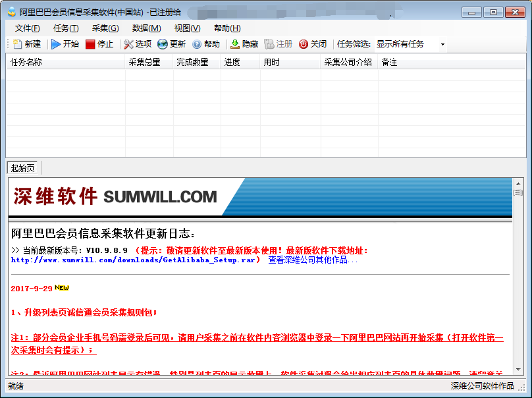Expand the 任务筛选 dropdown showing 显示所有任务

[x=442, y=44]
